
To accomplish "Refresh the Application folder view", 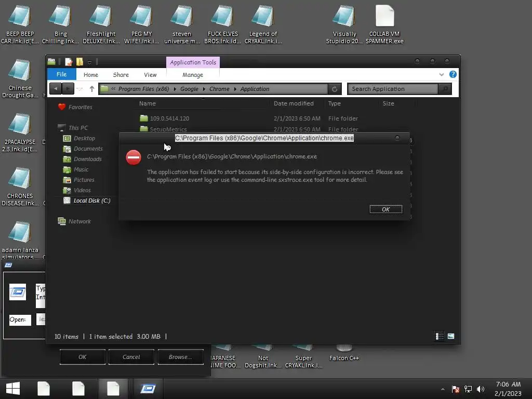I will point(334,89).
